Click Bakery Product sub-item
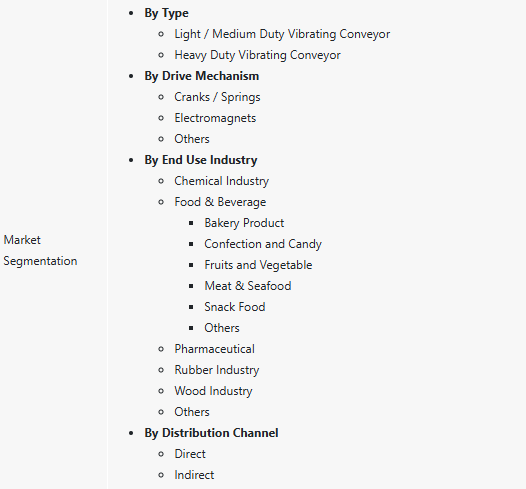The height and width of the screenshot is (489, 526). [244, 223]
